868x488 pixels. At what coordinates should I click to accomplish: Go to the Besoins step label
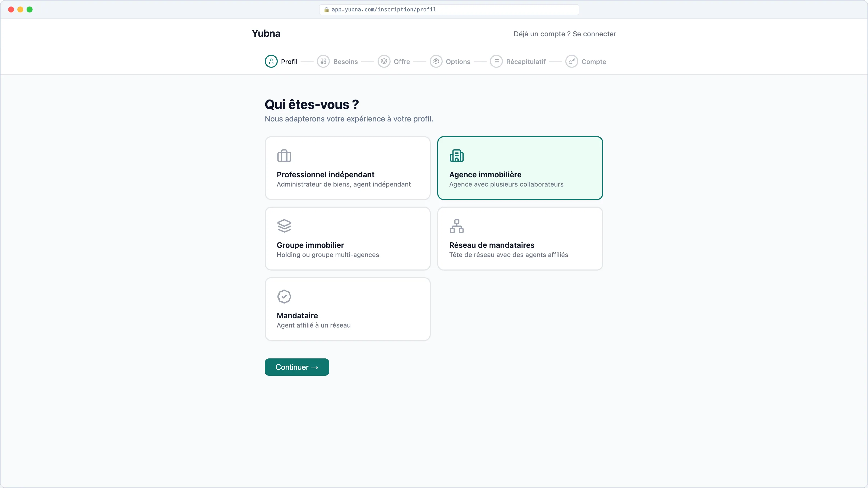(x=345, y=62)
